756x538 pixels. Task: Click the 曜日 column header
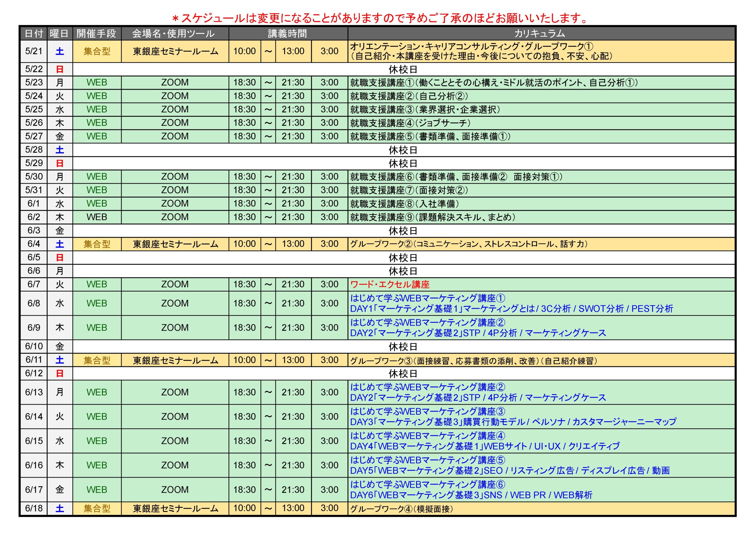(x=60, y=33)
